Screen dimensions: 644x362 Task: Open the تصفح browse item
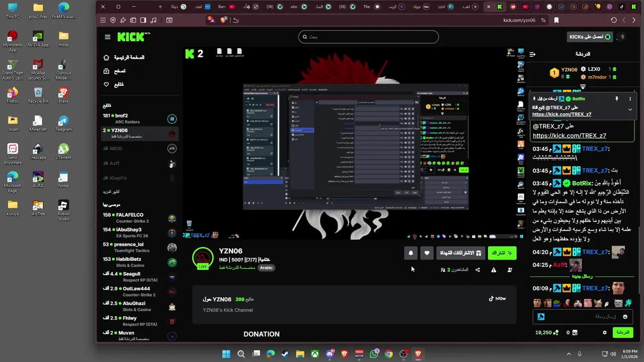click(114, 71)
